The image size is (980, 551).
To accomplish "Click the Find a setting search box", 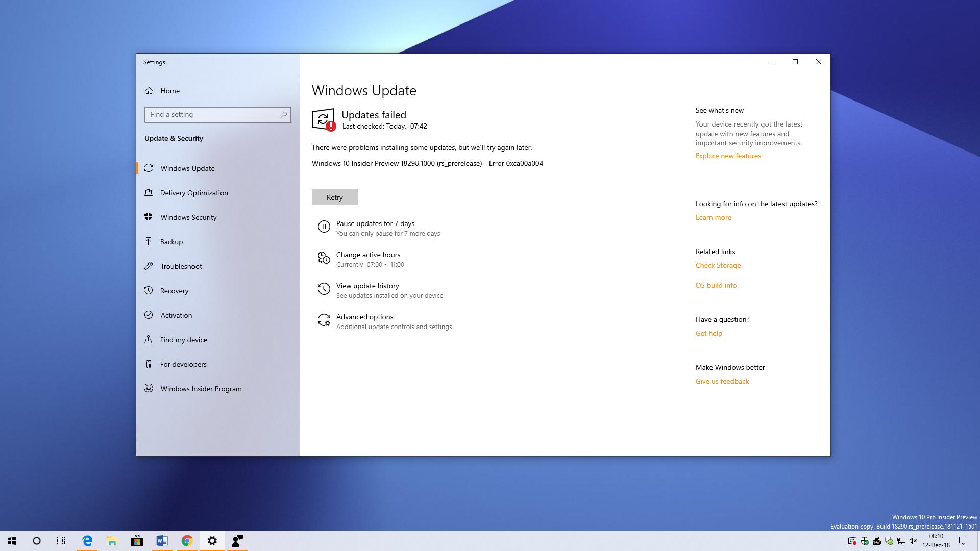I will point(218,115).
